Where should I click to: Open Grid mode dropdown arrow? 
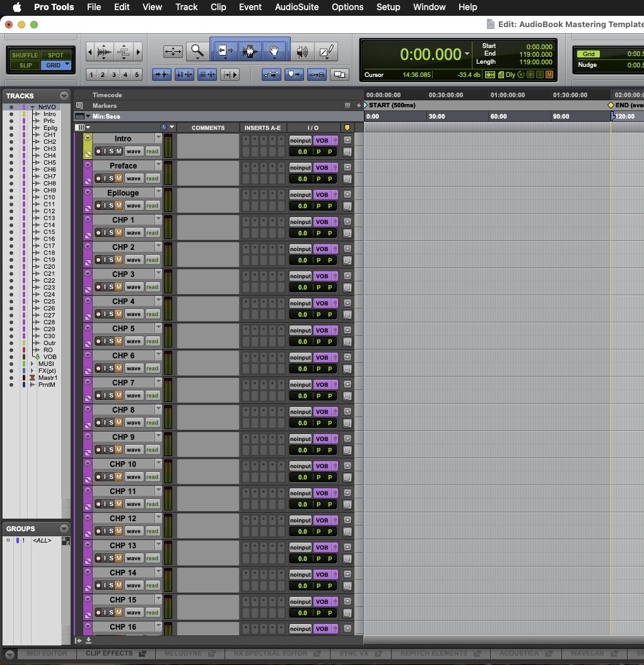pos(67,64)
